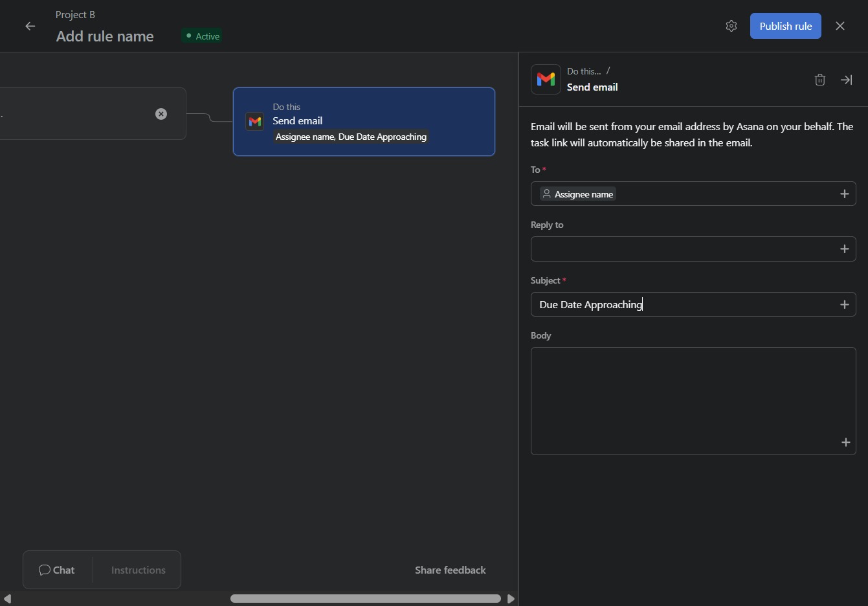Click the Assignee name chip in To field
The height and width of the screenshot is (606, 868).
coord(578,194)
